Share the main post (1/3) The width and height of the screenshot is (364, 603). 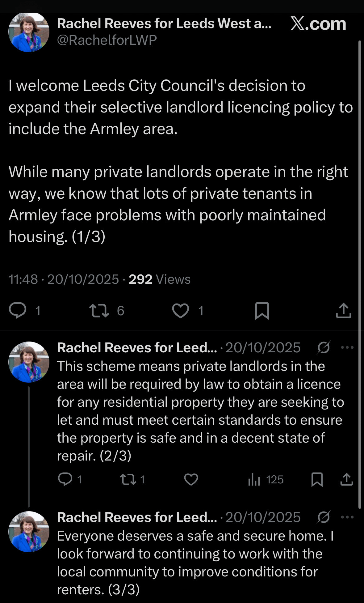pos(343,310)
